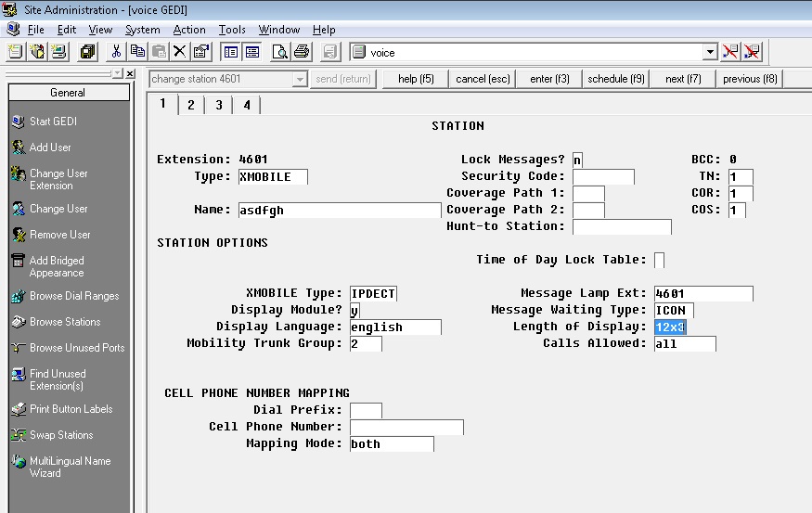The height and width of the screenshot is (513, 812).
Task: Click the Message Waiting Type field
Action: point(674,310)
